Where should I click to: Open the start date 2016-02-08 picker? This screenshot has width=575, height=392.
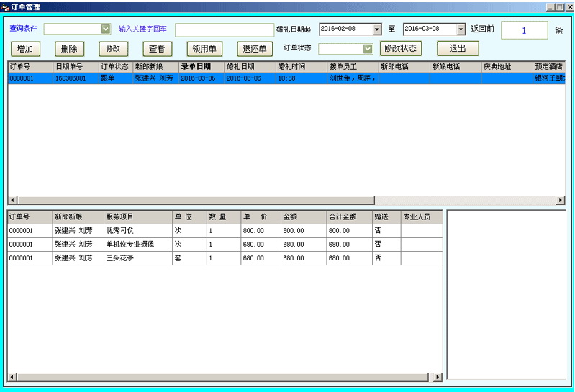(377, 29)
